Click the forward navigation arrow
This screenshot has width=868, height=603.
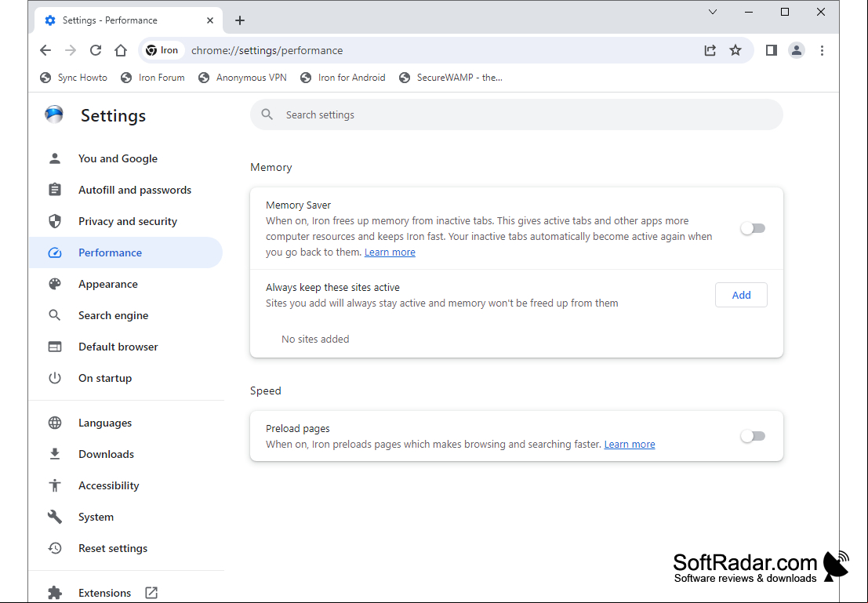click(x=71, y=50)
